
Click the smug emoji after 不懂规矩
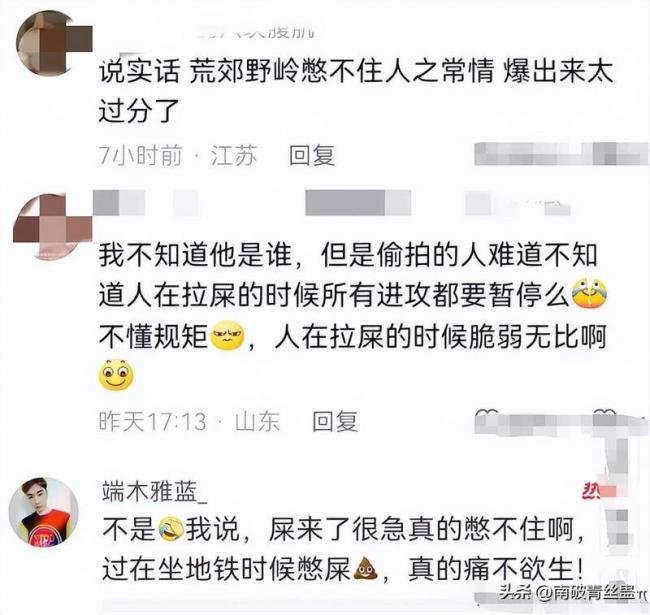(228, 335)
